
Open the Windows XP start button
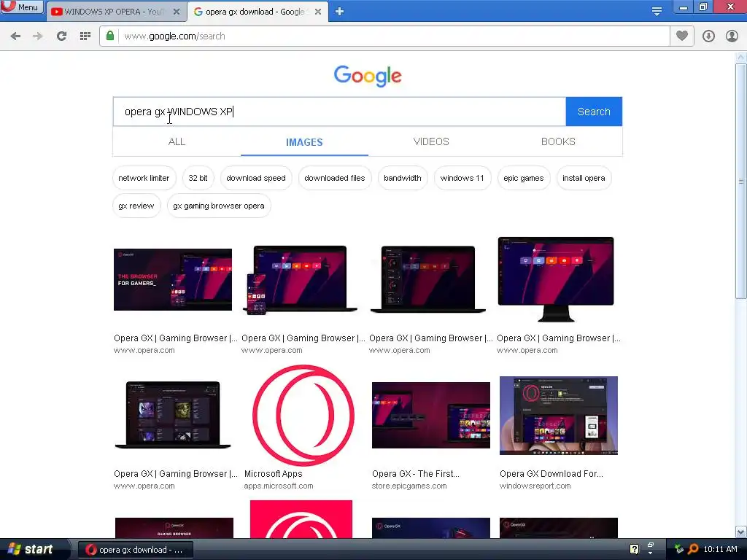[x=31, y=549]
